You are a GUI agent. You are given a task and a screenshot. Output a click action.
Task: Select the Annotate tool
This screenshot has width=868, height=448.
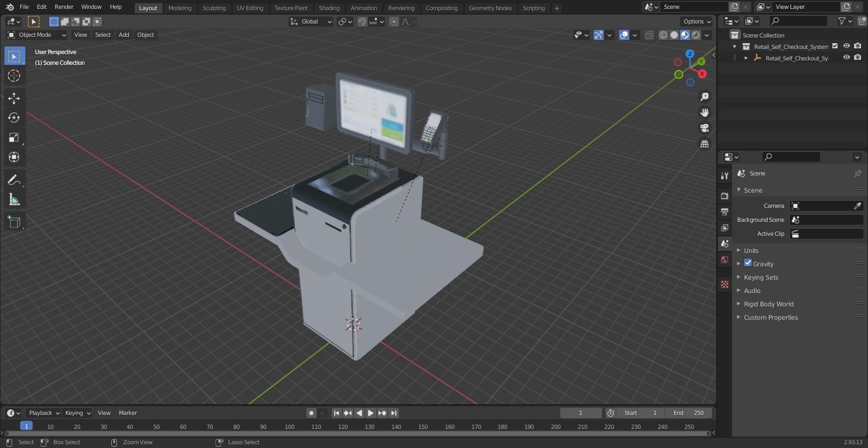14,180
